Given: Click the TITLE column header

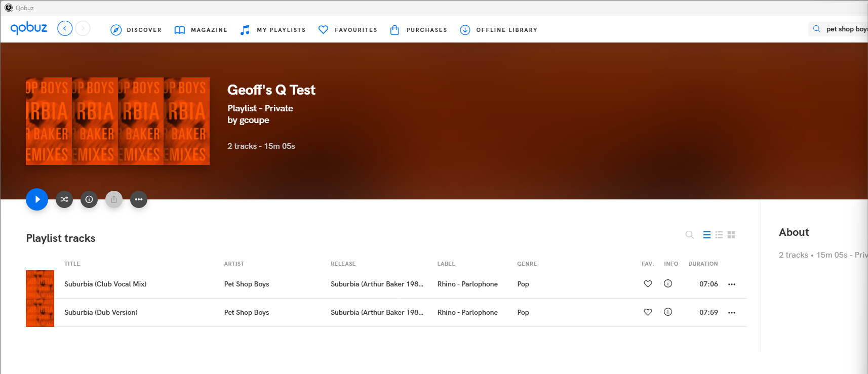Looking at the screenshot, I should click(x=72, y=264).
